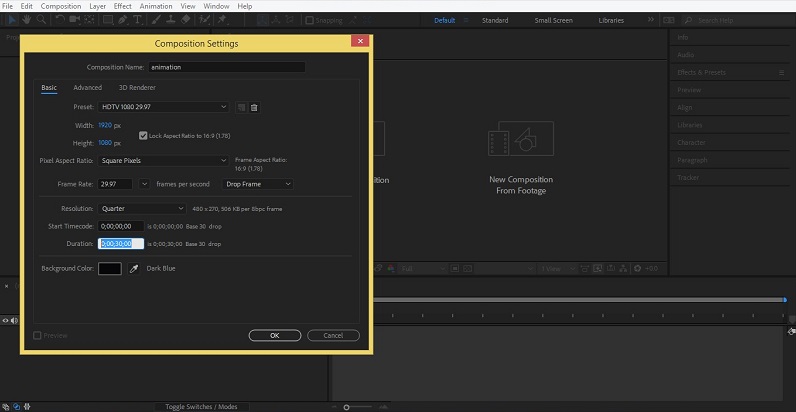The width and height of the screenshot is (796, 412).
Task: Open the Pixel Aspect Ratio dropdown
Action: click(x=163, y=160)
